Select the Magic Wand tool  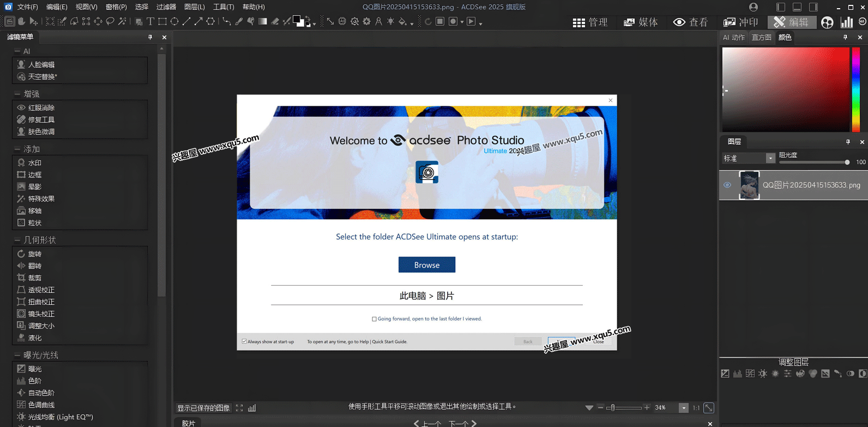(x=122, y=22)
